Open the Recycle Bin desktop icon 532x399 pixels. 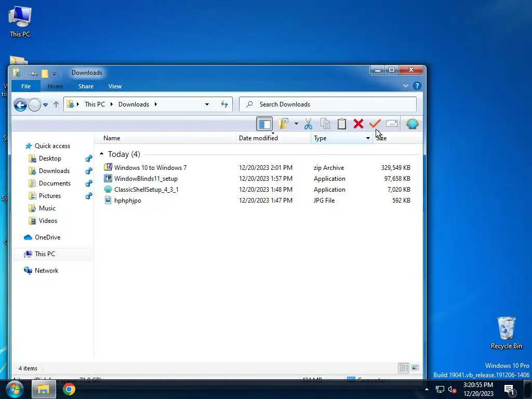506,332
